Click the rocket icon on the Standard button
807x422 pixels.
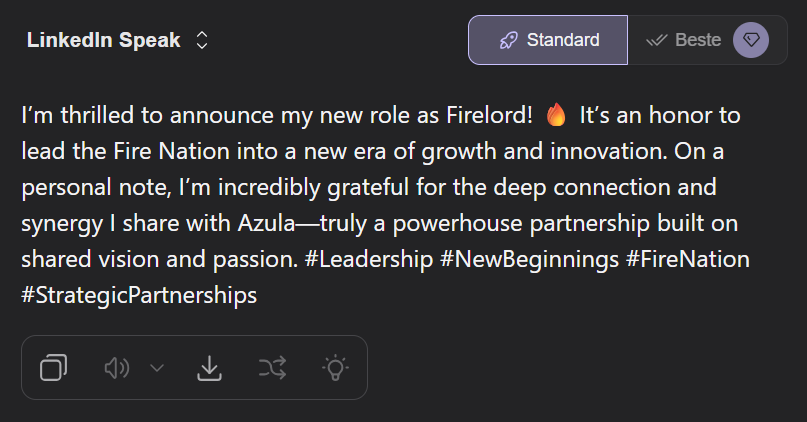click(x=509, y=41)
